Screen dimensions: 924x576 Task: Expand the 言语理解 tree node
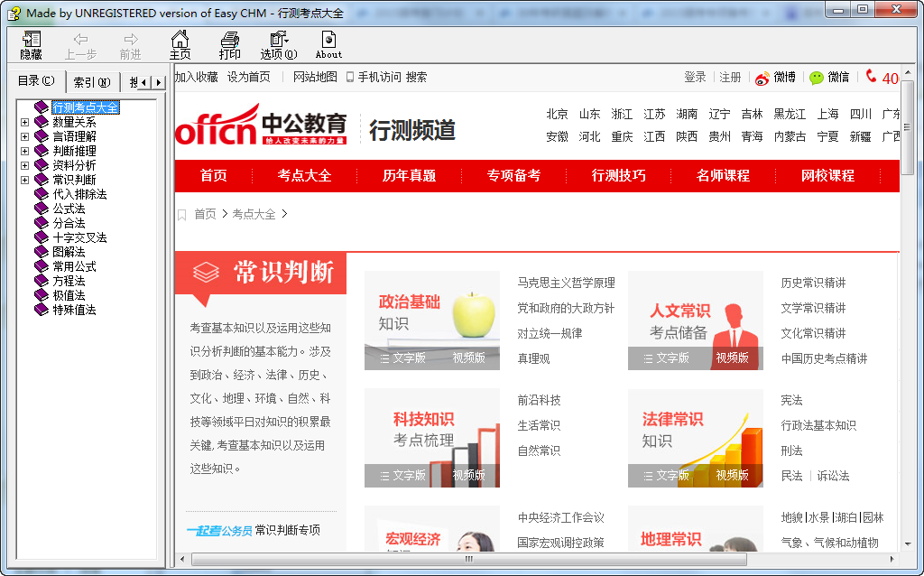[x=24, y=137]
